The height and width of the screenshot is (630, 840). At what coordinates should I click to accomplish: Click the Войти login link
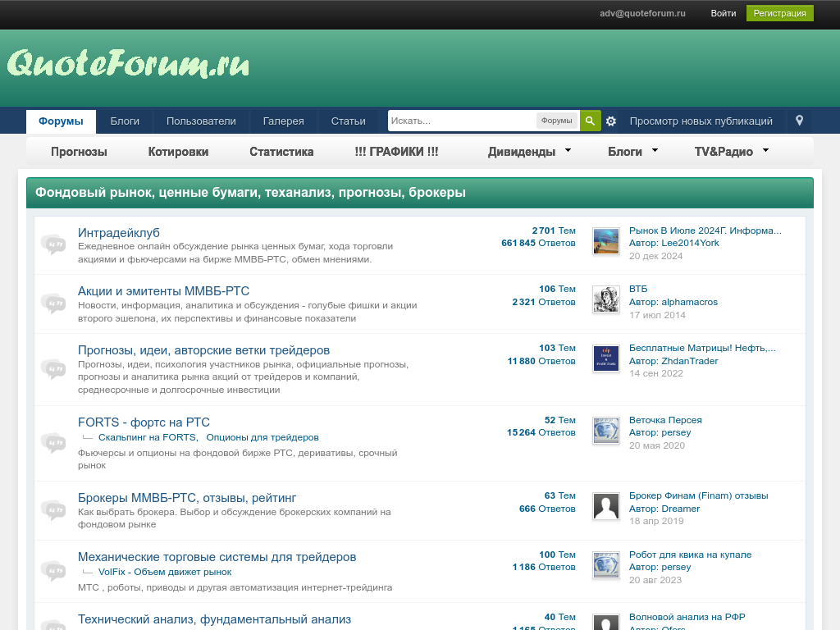click(723, 13)
